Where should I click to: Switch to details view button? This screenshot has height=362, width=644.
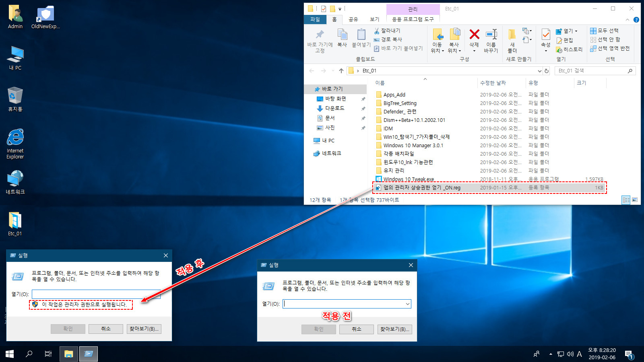click(626, 200)
